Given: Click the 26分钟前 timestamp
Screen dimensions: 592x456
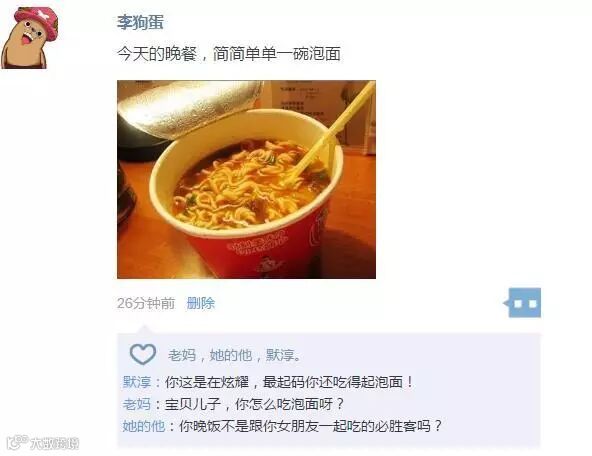Looking at the screenshot, I should click(x=146, y=303).
